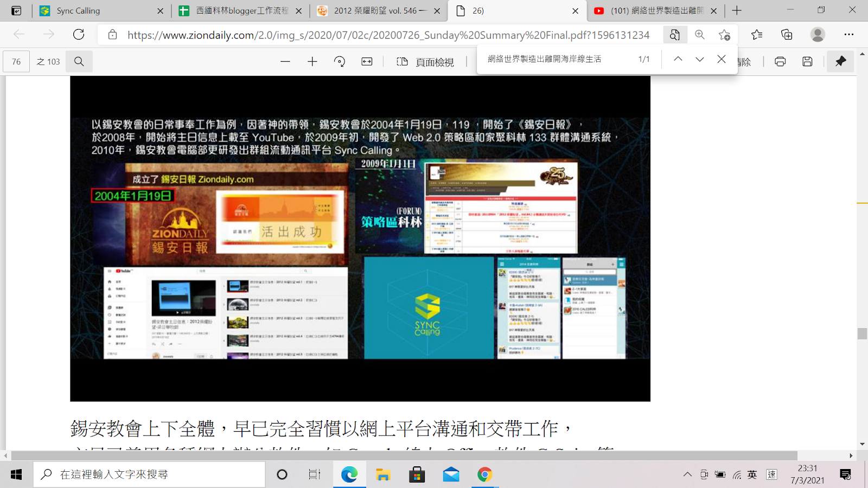Close the Sync Calling tab
The width and height of the screenshot is (868, 488).
(x=160, y=11)
